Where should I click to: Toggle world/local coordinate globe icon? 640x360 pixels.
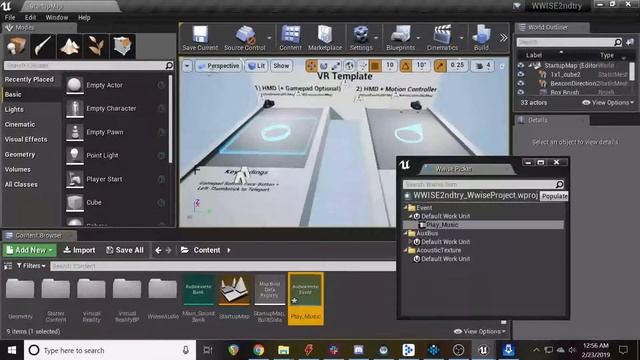coord(349,66)
